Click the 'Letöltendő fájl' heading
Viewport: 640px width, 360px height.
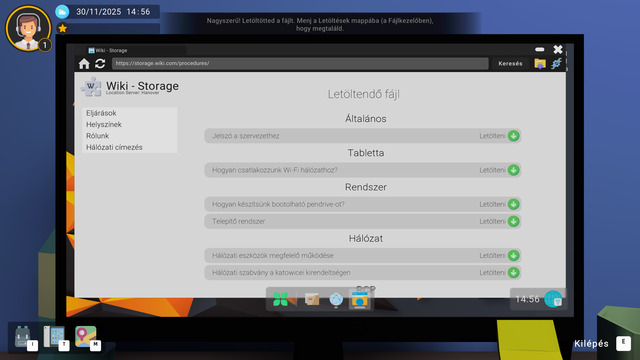click(364, 94)
